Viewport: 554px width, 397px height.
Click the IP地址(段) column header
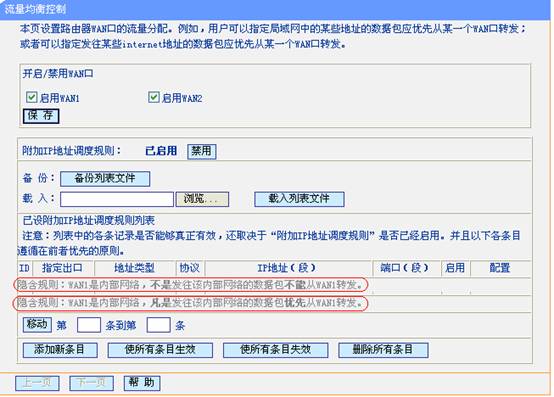pos(287,268)
